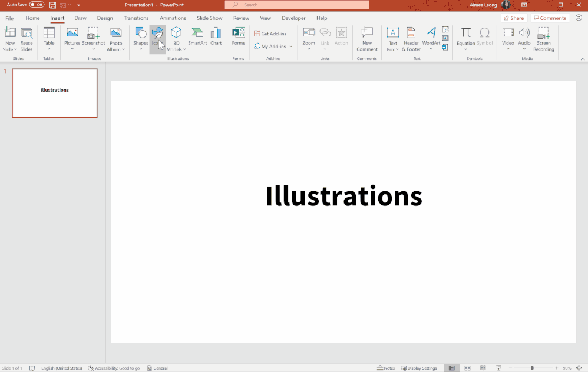The height and width of the screenshot is (372, 588).
Task: Insert an Equation
Action: tap(465, 37)
